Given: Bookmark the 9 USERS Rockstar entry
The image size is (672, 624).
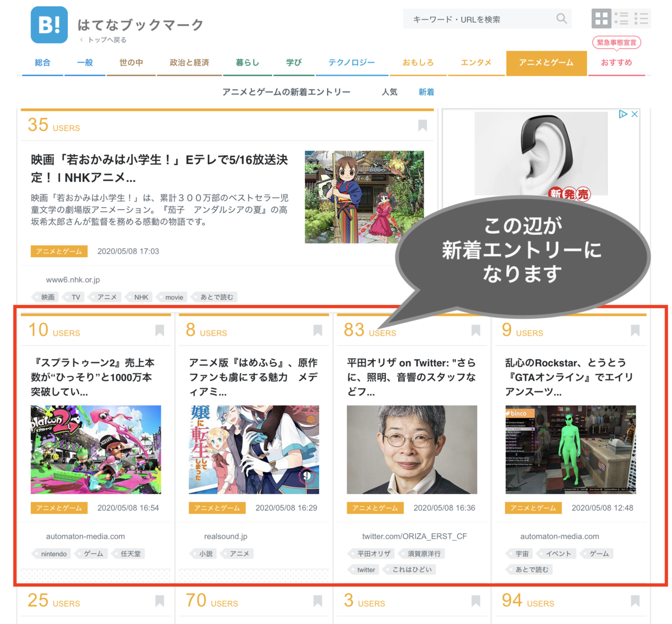Looking at the screenshot, I should [x=634, y=330].
